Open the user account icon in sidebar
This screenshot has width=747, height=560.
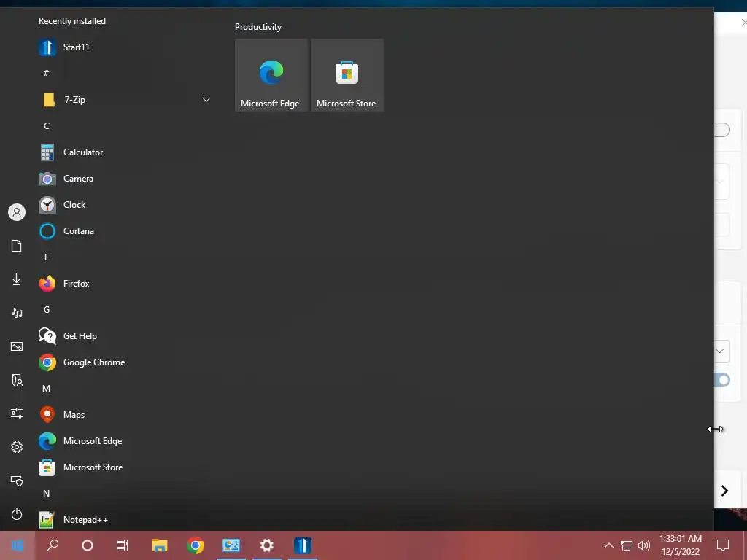coord(17,212)
